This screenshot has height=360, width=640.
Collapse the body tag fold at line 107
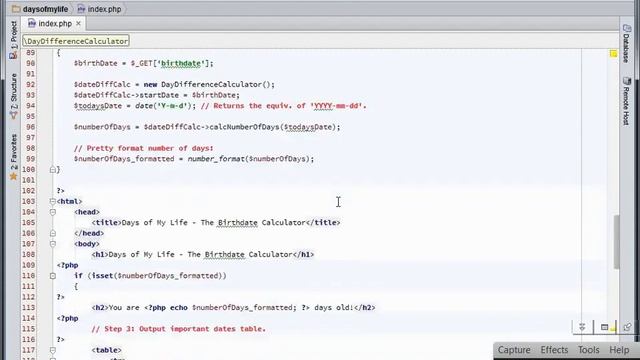click(53, 244)
